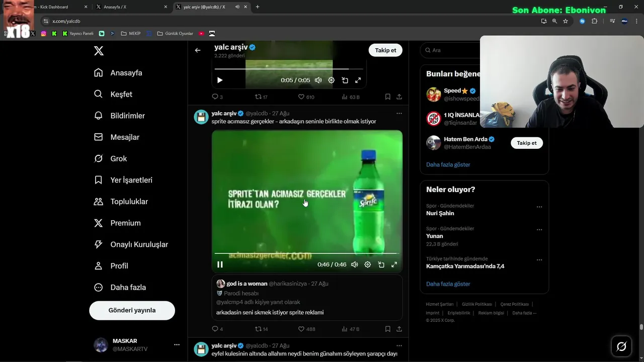Viewport: 644px width, 362px height.
Task: Pause the Sprite video
Action: [220, 264]
